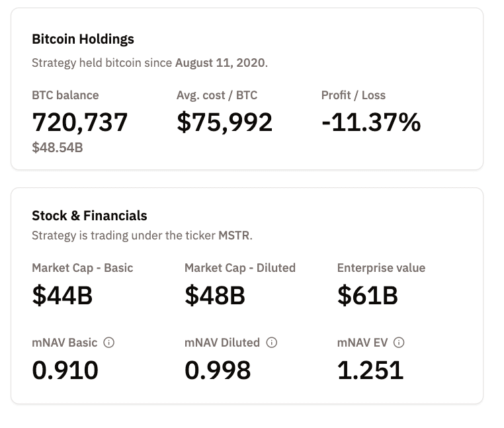504x428 pixels.
Task: Click the Profit / Loss percentage -11.37%
Action: 371,122
